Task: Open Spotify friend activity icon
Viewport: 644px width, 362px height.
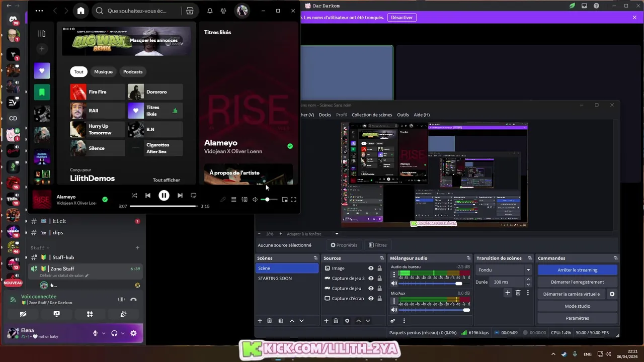Action: pos(223,11)
